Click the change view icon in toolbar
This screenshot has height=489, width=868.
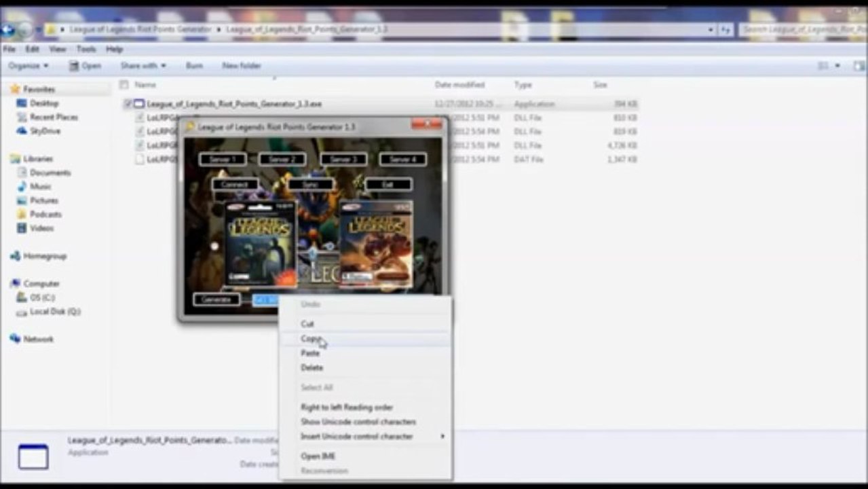[823, 66]
